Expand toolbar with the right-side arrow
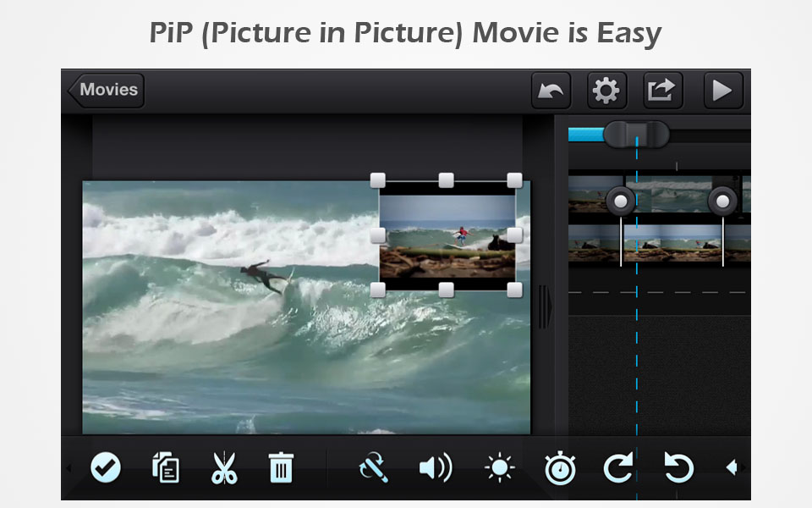The image size is (812, 508). click(x=732, y=467)
